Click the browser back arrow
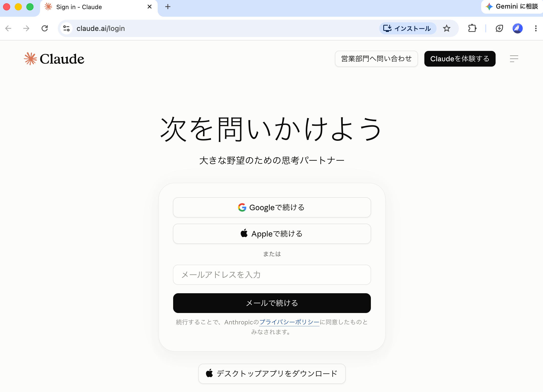The height and width of the screenshot is (392, 543). point(8,28)
